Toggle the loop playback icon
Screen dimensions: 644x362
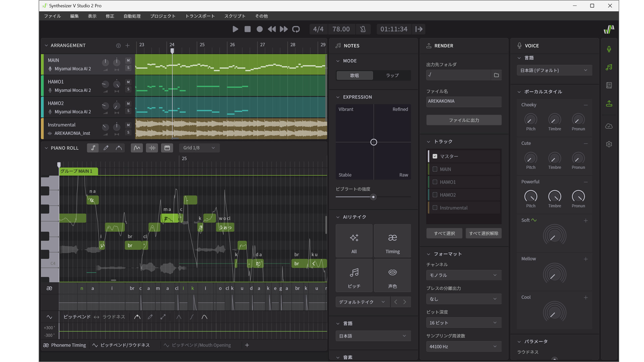tap(296, 29)
